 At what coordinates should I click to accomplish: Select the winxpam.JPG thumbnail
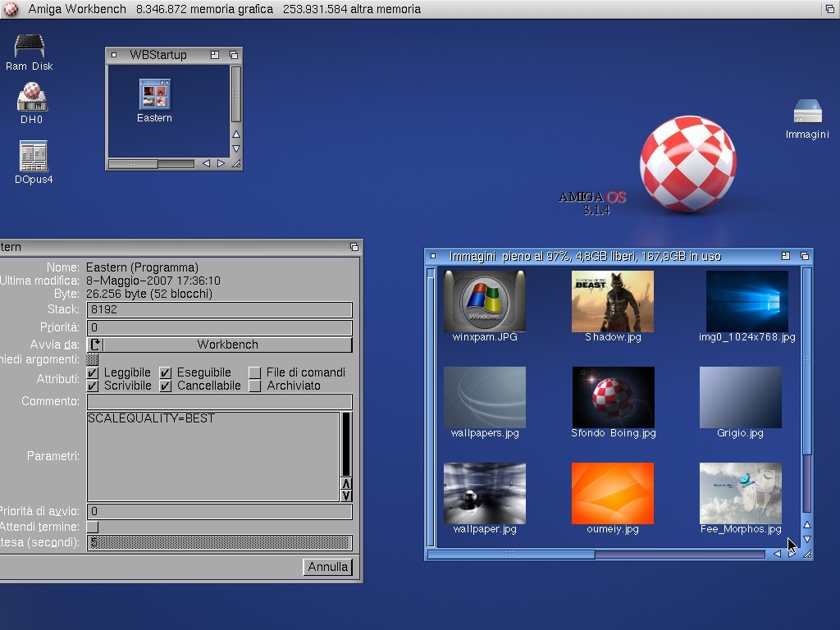pos(484,301)
